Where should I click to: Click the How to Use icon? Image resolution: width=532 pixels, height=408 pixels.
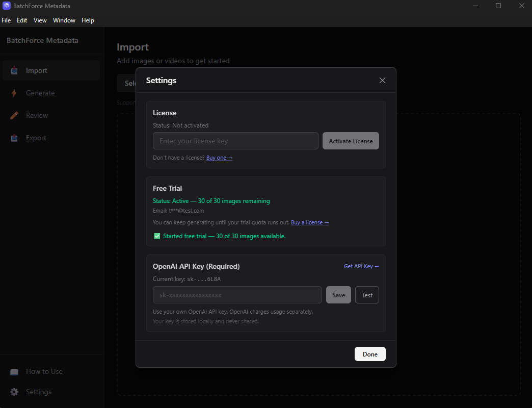pos(14,371)
